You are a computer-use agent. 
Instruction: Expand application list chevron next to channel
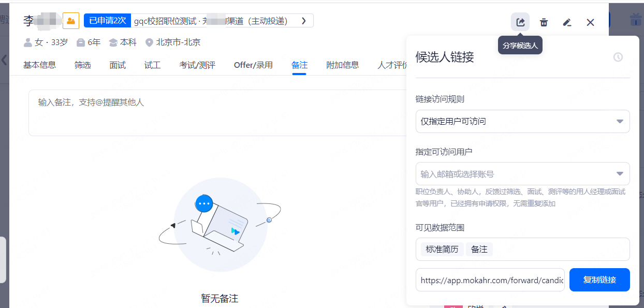pyautogui.click(x=304, y=21)
